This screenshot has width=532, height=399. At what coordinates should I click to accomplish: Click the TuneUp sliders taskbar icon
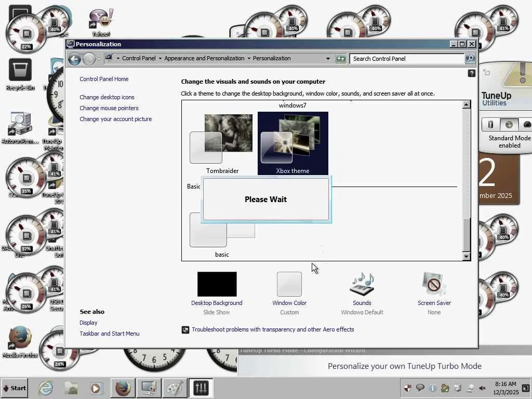201,388
